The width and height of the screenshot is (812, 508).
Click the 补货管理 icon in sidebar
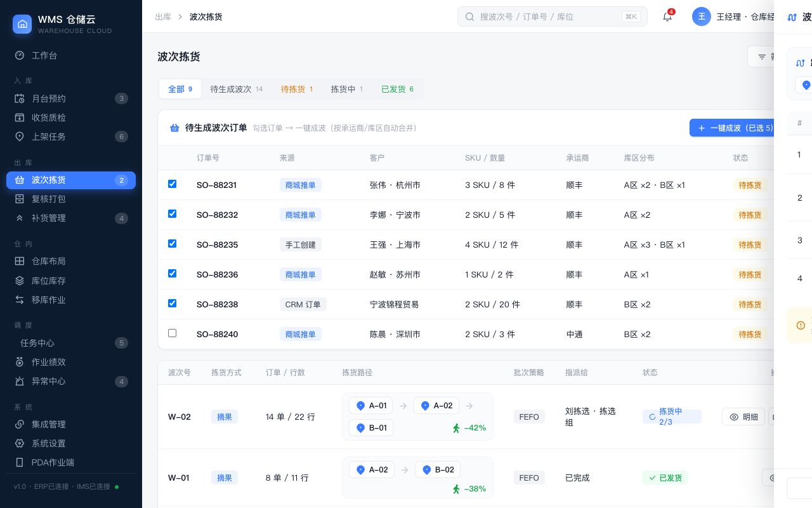click(x=20, y=218)
